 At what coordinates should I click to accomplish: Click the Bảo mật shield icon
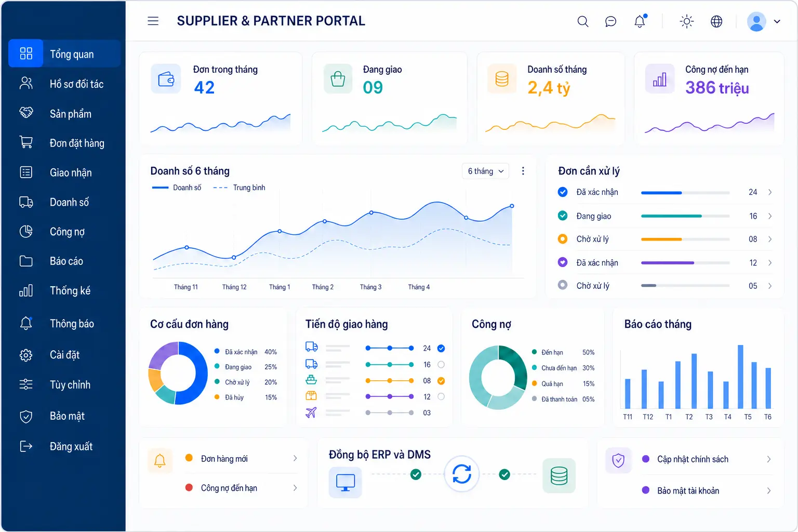pos(26,416)
